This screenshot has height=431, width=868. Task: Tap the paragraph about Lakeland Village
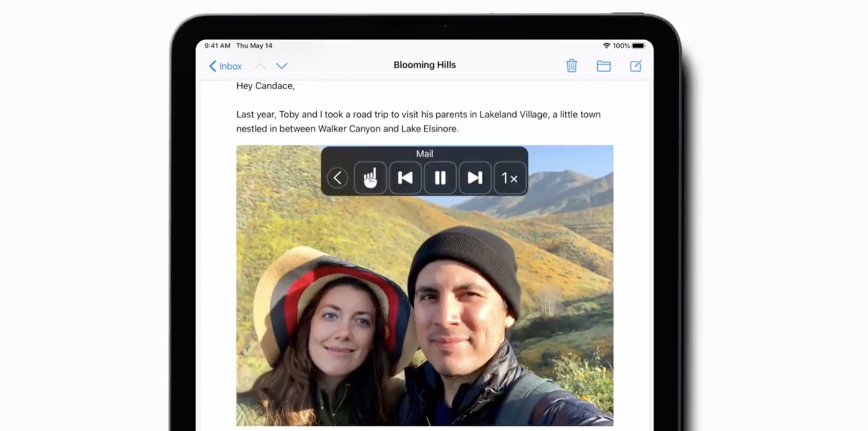[418, 122]
